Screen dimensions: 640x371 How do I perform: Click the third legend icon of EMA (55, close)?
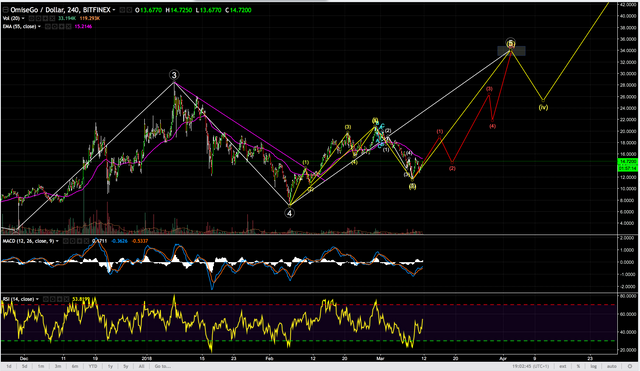click(62, 27)
